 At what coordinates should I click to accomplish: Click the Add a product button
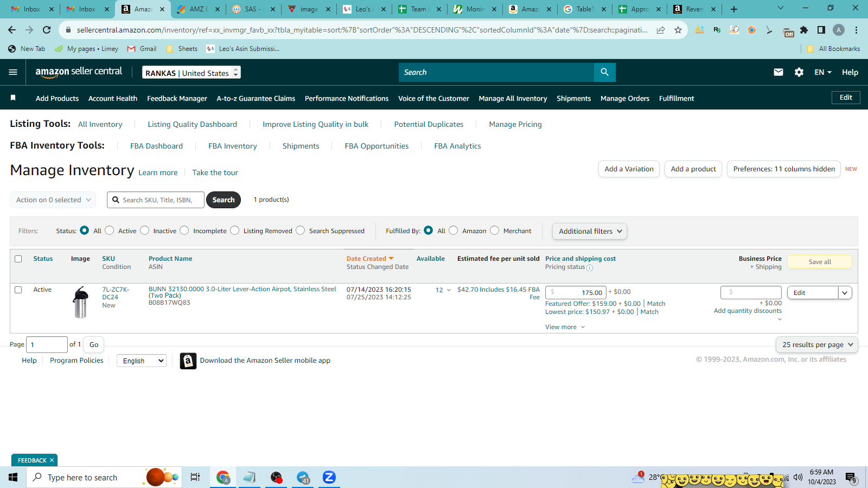click(693, 169)
